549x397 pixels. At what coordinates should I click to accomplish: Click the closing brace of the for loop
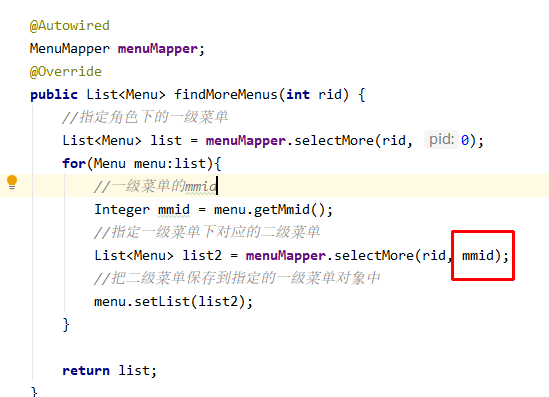(x=66, y=325)
